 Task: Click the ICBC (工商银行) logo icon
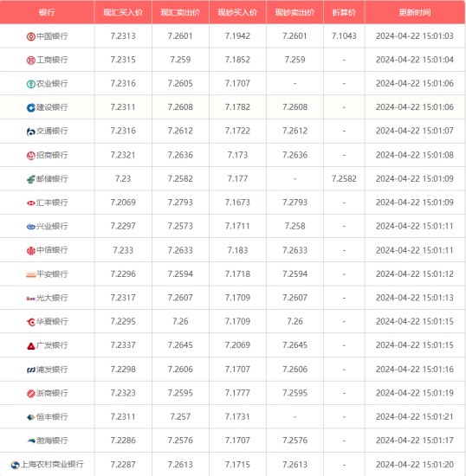(x=31, y=61)
